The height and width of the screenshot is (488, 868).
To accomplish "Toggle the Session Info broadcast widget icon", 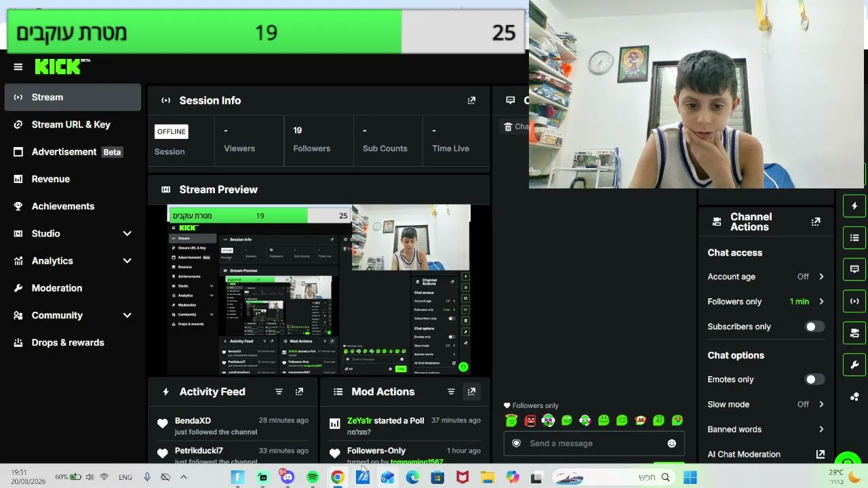I will coord(854,302).
